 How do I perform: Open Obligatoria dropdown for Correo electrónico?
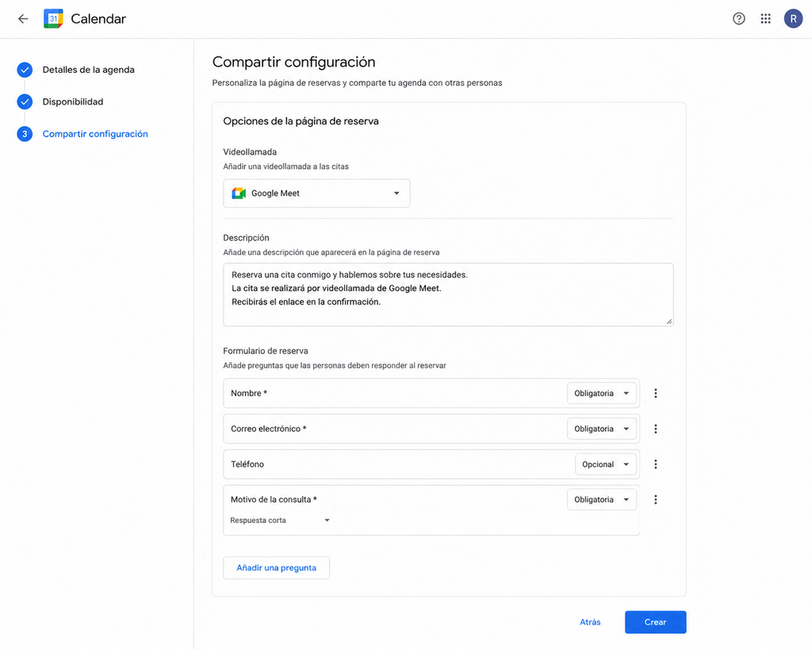(601, 429)
